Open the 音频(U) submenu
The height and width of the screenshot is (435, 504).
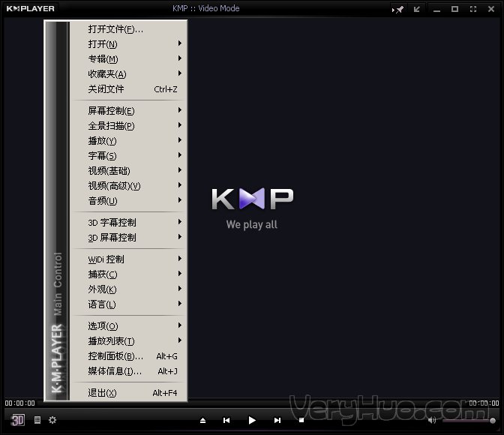(128, 201)
